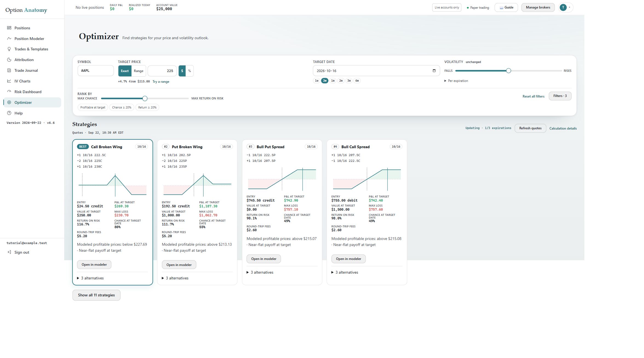Open the target date calendar picker icon
This screenshot has height=358, width=644.
434,71
